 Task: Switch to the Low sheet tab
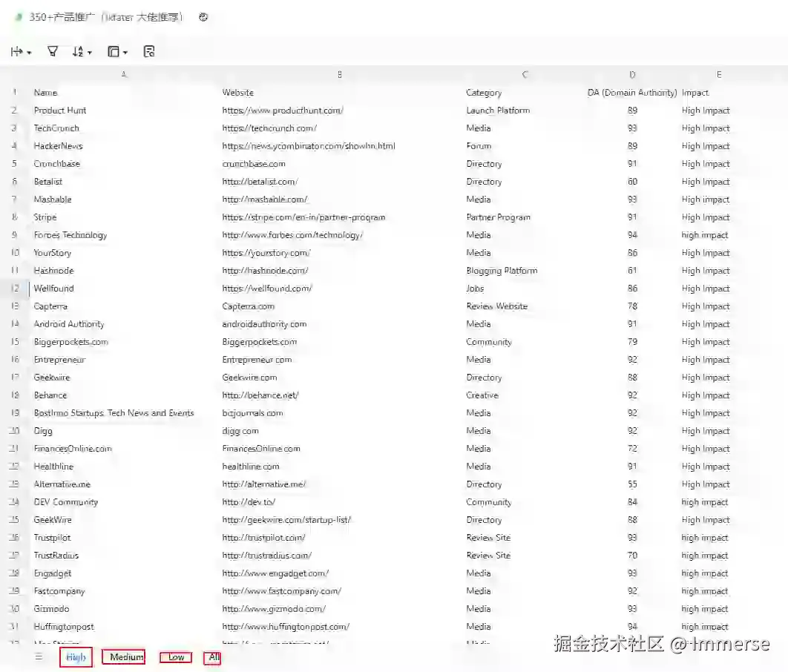[x=176, y=657]
